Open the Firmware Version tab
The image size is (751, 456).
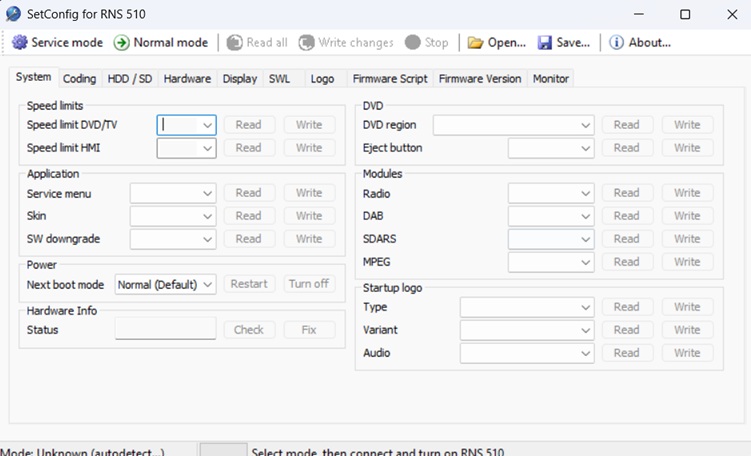[479, 79]
